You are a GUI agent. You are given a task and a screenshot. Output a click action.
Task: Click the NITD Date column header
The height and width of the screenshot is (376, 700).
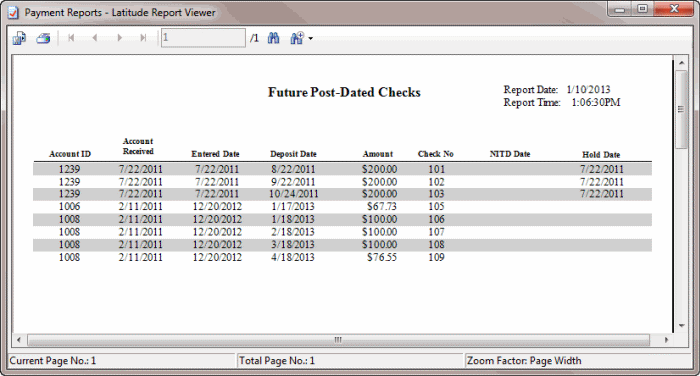pos(510,154)
